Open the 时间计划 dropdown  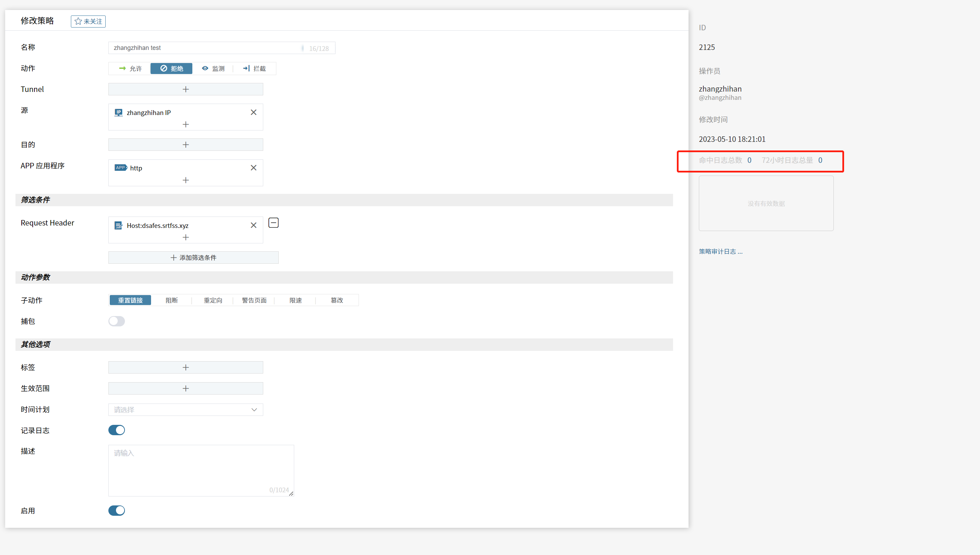[x=185, y=410]
